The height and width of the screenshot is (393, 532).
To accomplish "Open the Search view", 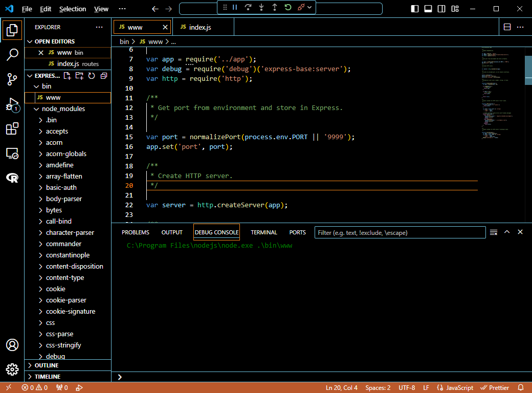I will [12, 54].
